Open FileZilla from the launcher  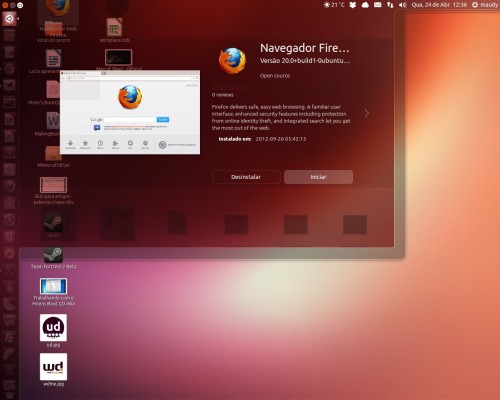pyautogui.click(x=9, y=338)
